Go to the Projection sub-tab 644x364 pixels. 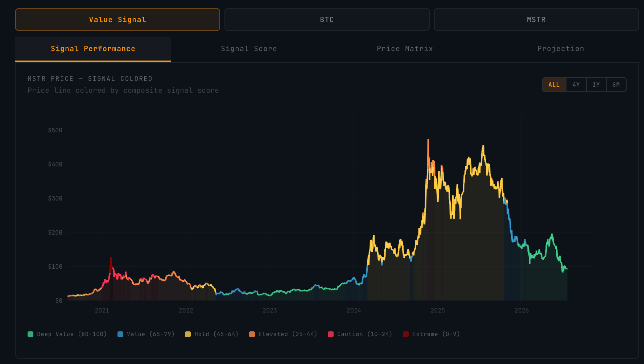561,49
